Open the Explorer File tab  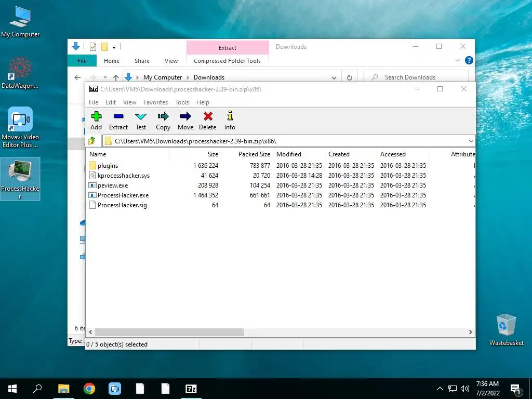82,61
